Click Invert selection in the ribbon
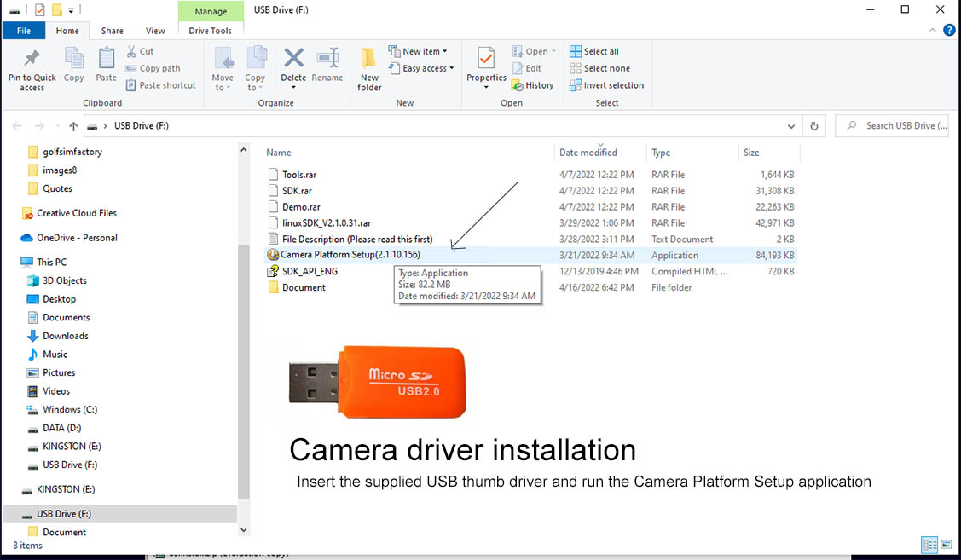961x560 pixels. tap(606, 85)
